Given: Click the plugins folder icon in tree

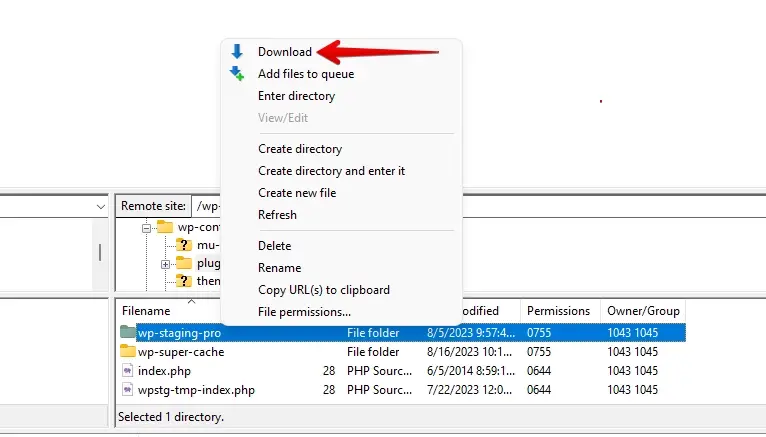Looking at the screenshot, I should (184, 263).
